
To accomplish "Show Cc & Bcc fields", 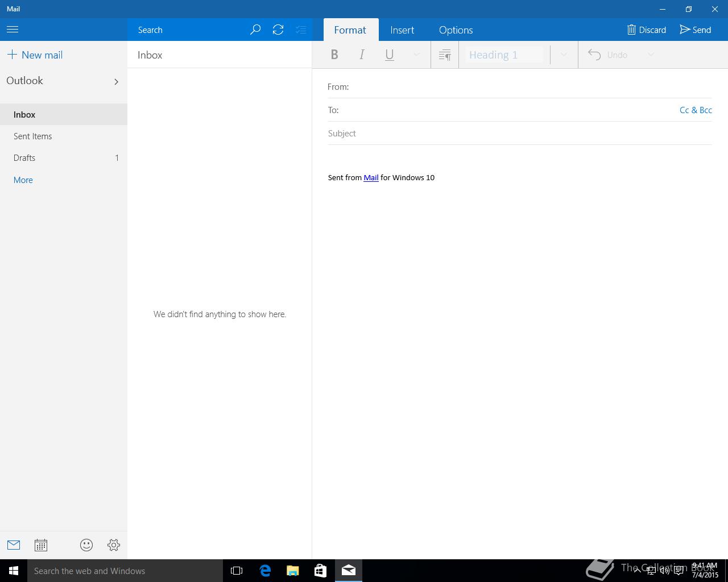I will [x=696, y=110].
